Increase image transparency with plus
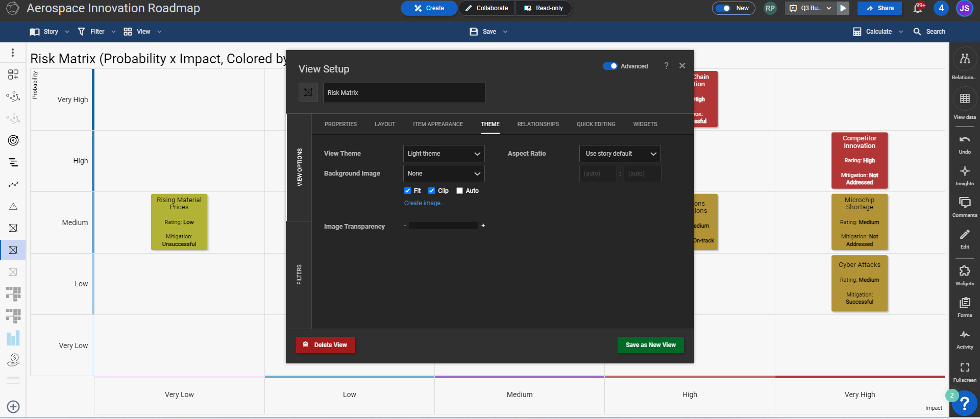Image resolution: width=980 pixels, height=419 pixels. [483, 226]
